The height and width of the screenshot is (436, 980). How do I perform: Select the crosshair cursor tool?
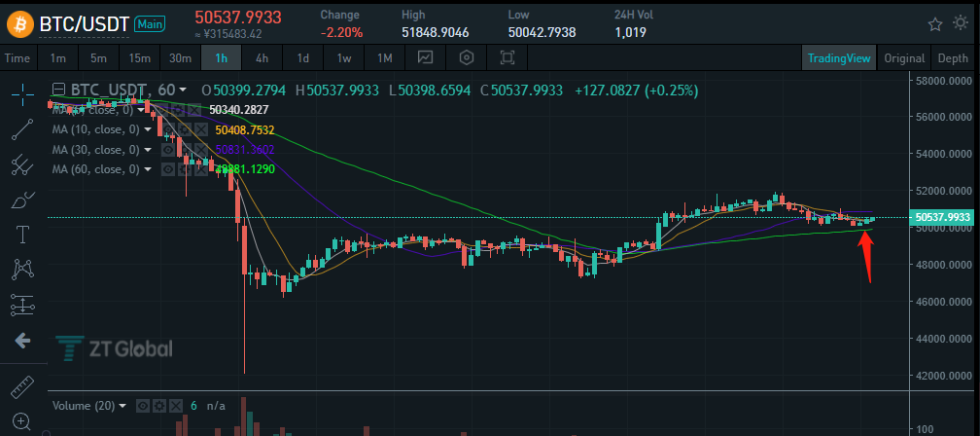(x=23, y=93)
